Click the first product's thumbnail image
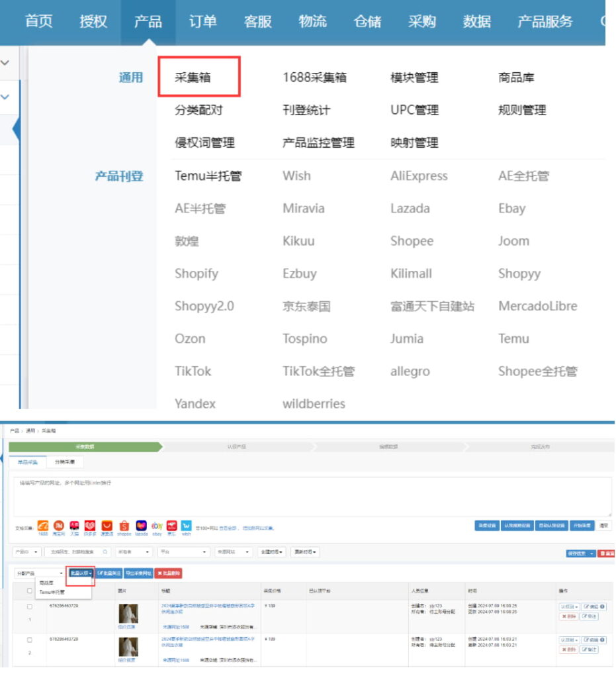 click(128, 613)
